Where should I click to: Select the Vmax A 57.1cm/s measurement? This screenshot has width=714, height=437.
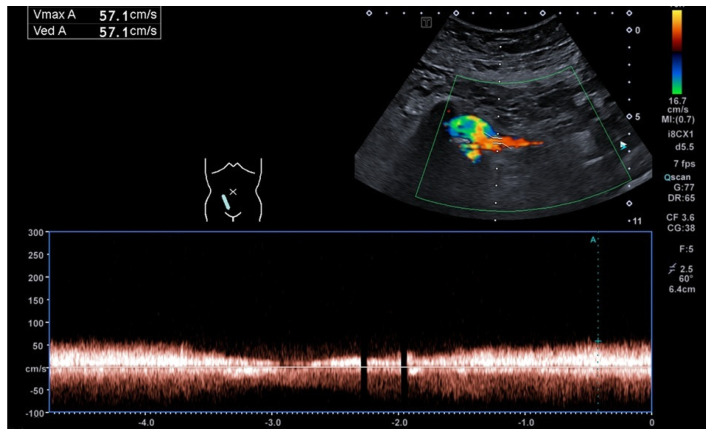pyautogui.click(x=94, y=15)
